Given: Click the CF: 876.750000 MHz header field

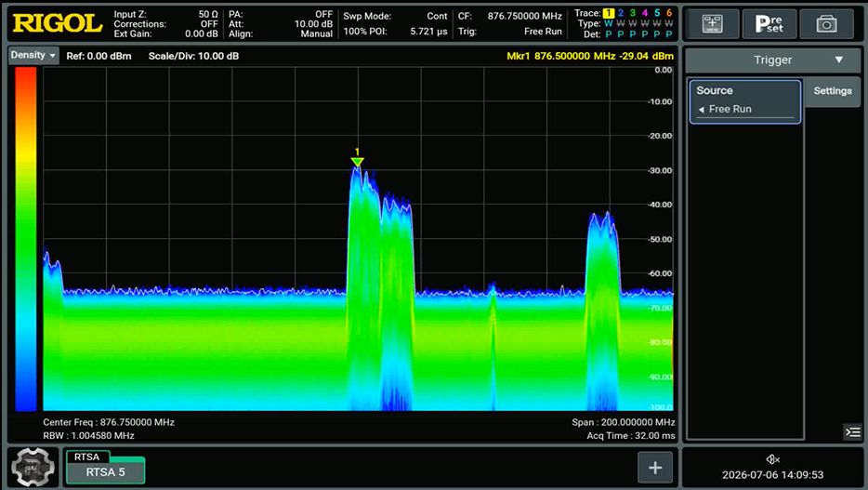Looking at the screenshot, I should [x=510, y=16].
